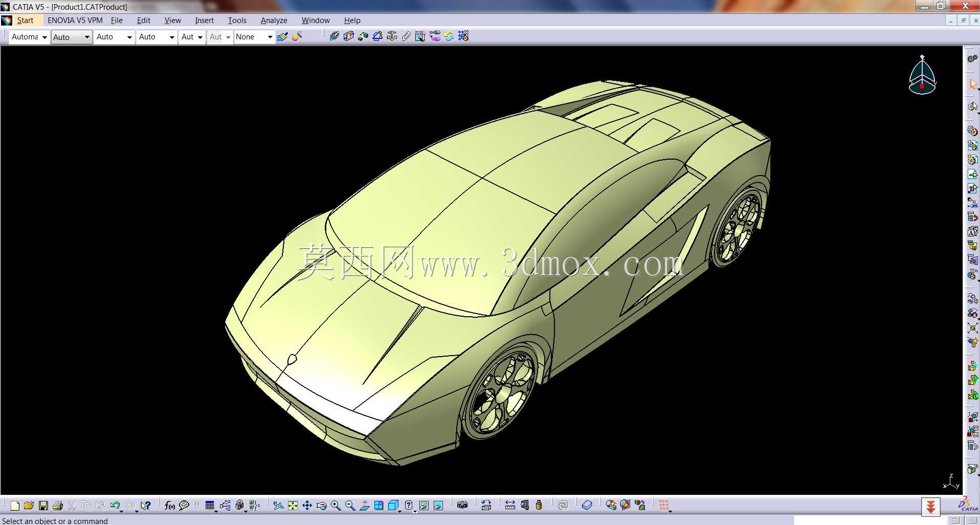Save the product with floppy disk icon
This screenshot has width=980, height=525.
43,506
